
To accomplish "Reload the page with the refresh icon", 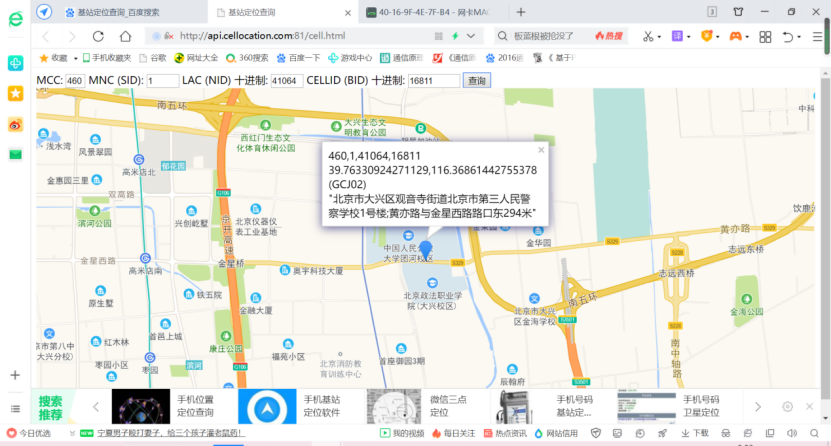I will [x=98, y=36].
